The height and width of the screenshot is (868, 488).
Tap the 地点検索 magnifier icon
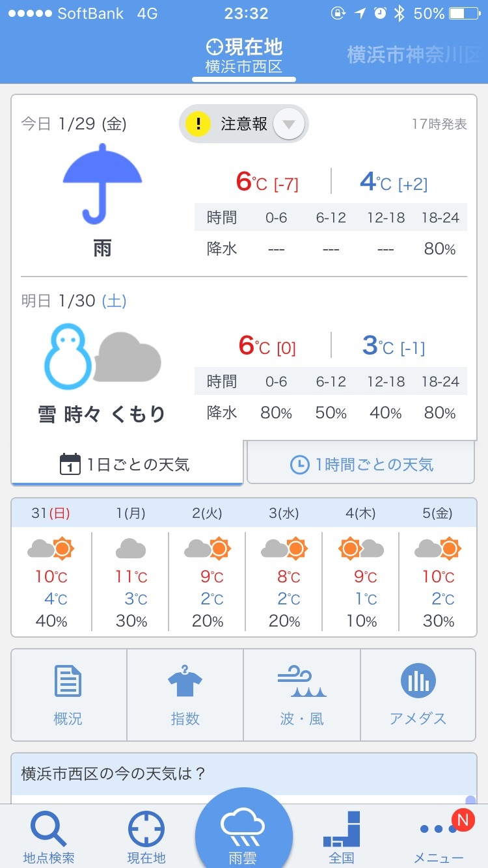tap(49, 831)
